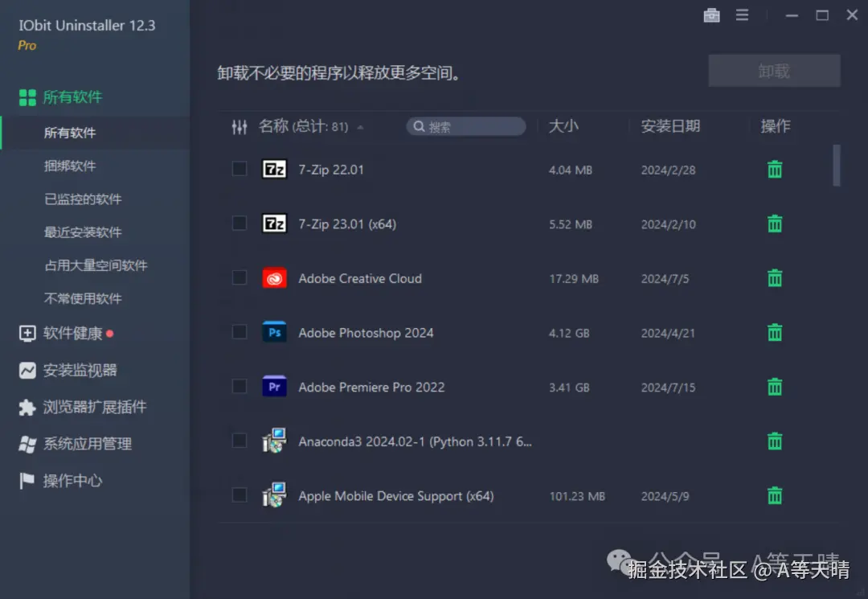
Task: Click the Photoshop Ps app icon
Action: [x=274, y=332]
